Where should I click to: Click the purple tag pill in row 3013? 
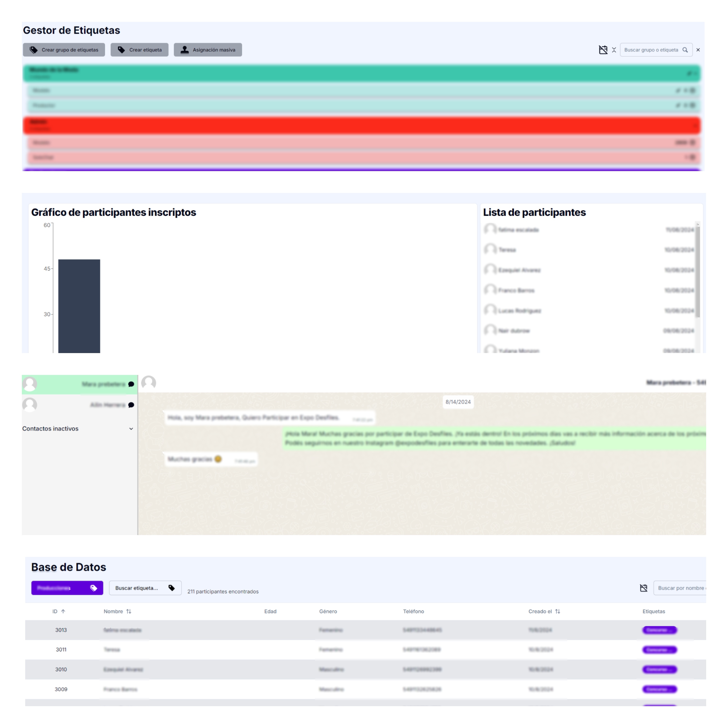(659, 630)
